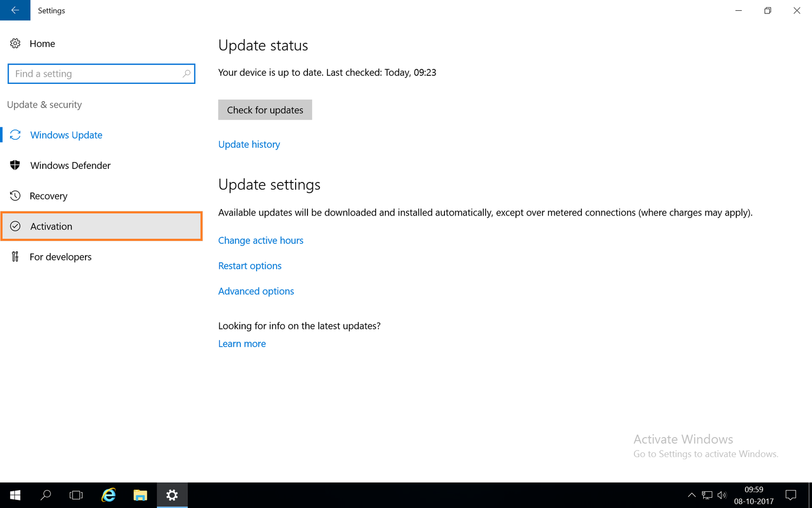
Task: Return to Settings Home via gear icon
Action: [x=42, y=43]
